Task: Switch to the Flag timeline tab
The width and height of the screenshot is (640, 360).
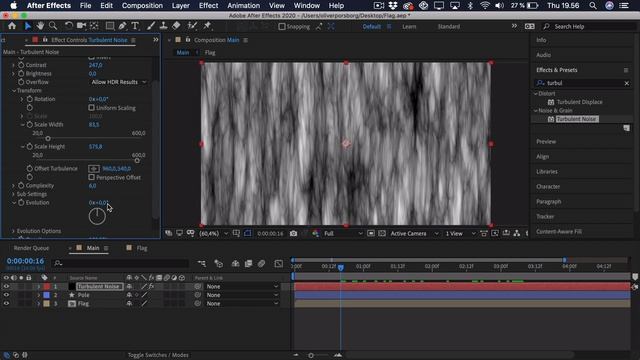Action: pyautogui.click(x=141, y=248)
